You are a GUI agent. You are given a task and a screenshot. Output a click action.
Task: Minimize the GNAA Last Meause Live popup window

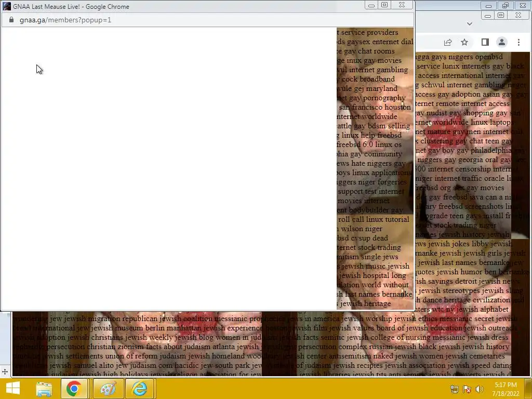click(371, 5)
